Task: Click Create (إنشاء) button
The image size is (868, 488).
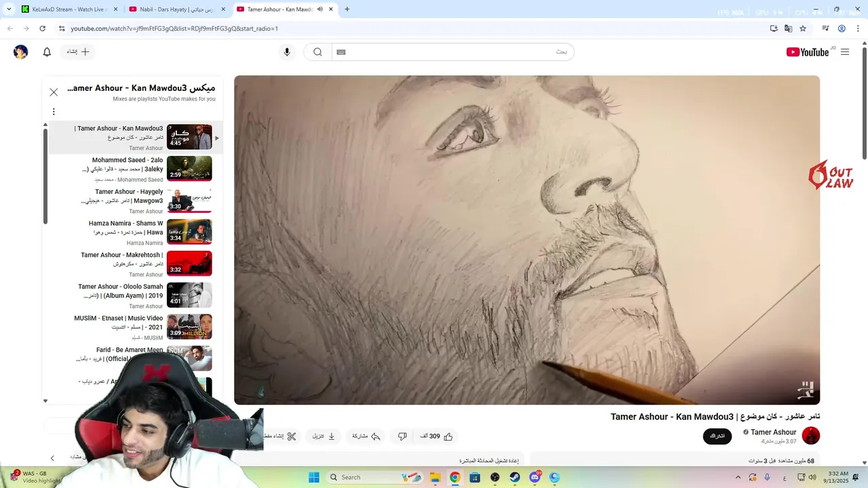Action: click(x=78, y=52)
